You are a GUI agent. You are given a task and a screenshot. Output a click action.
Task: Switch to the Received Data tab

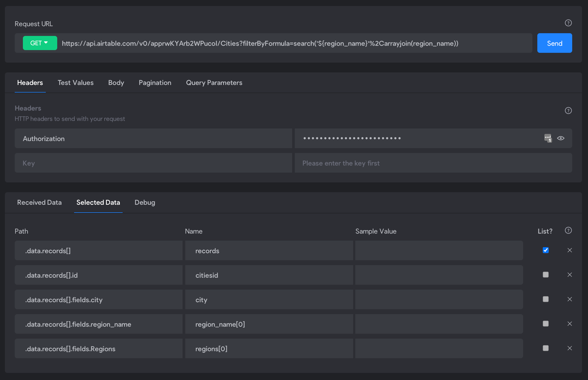pyautogui.click(x=39, y=203)
